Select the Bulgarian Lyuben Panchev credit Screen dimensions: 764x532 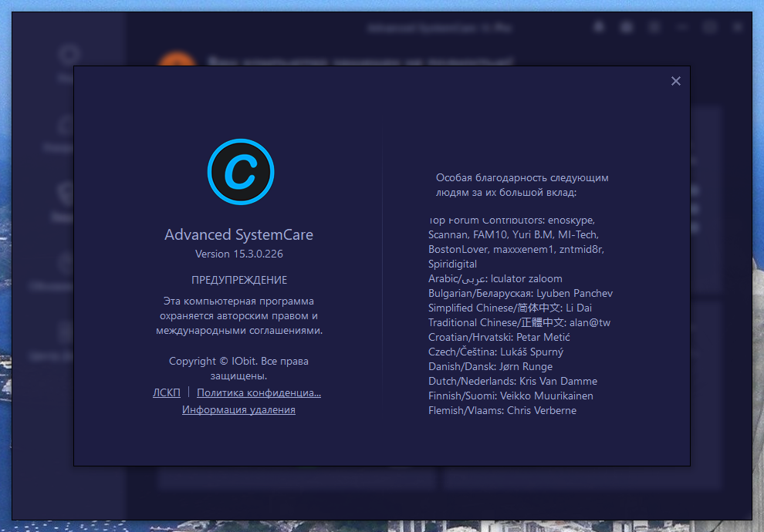[520, 293]
